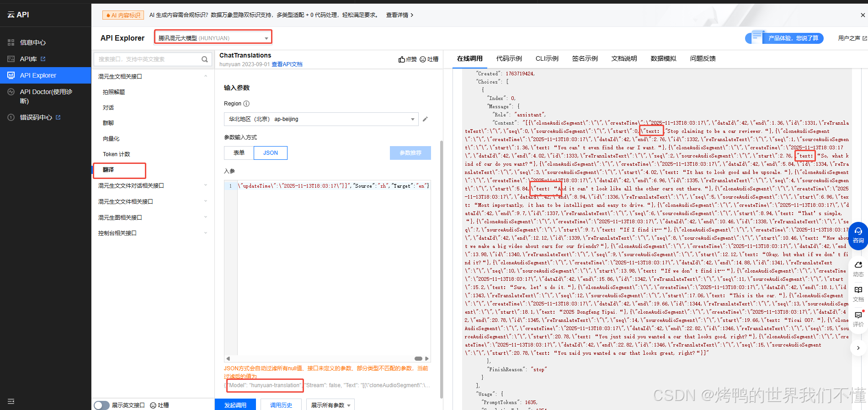The image size is (868, 410).
Task: Click the JSON editor horizontal scrollbar thumb
Action: 418,358
